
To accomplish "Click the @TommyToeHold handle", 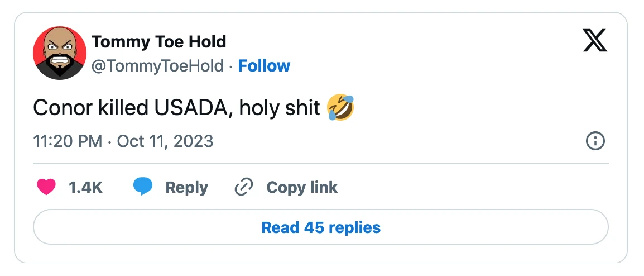I will point(158,66).
